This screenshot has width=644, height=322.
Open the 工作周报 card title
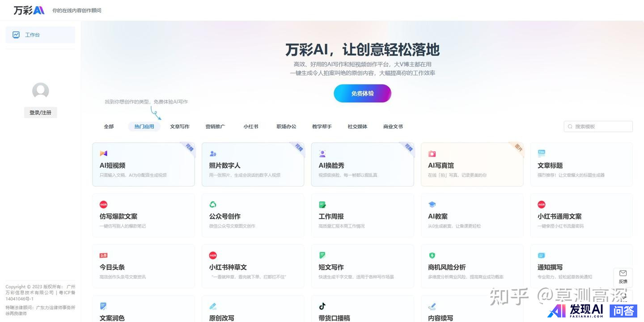(x=331, y=216)
